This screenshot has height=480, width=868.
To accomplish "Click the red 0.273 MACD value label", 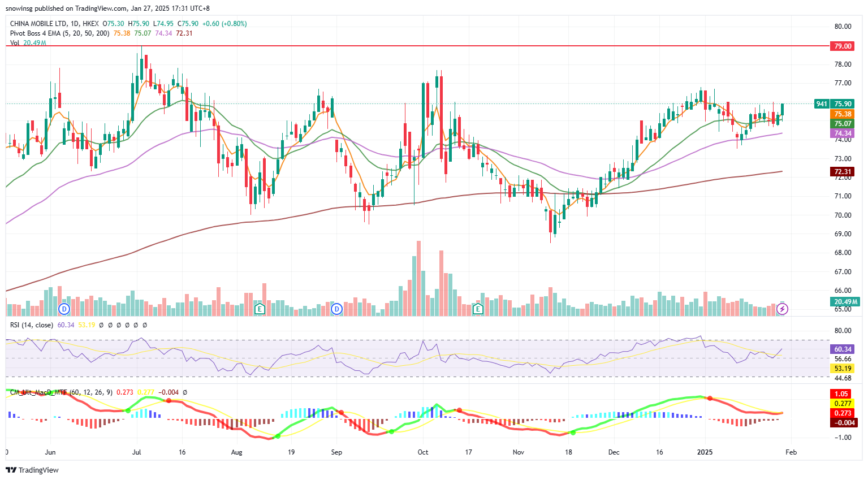I will [843, 413].
